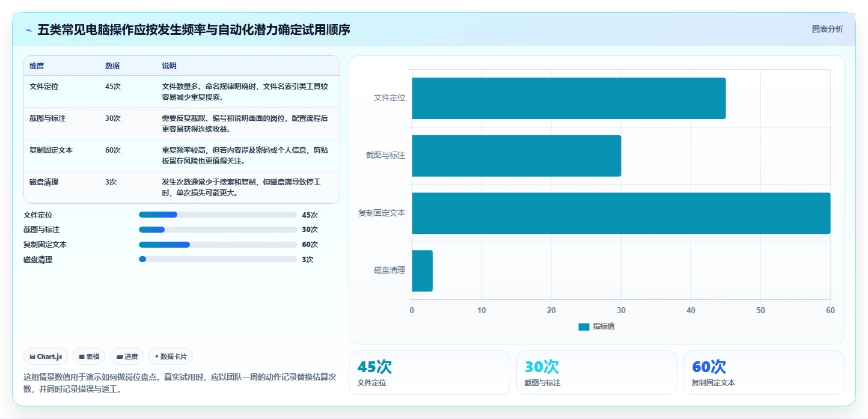Viewport: 868px width, 419px height.
Task: Click the x-axis tick label 30
Action: [621, 310]
